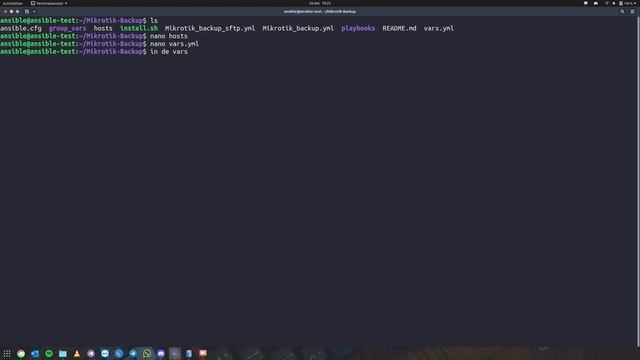Open the user system menu in top bar
Image resolution: width=640 pixels, height=360 pixels.
click(628, 3)
